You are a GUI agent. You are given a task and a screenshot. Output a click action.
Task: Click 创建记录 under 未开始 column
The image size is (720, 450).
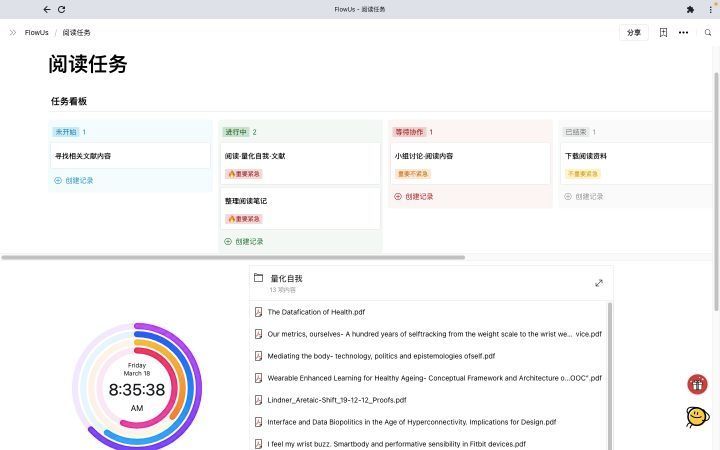(x=74, y=180)
